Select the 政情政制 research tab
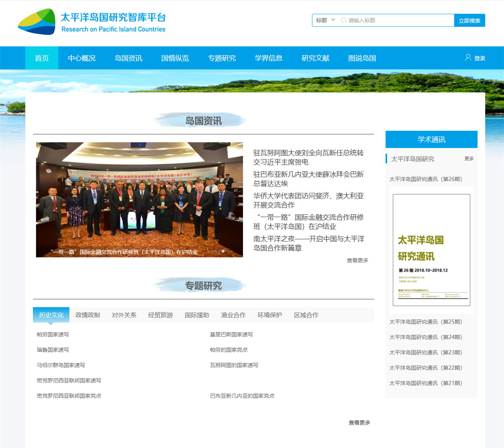Viewport: 504px width, 448px height. pos(87,315)
